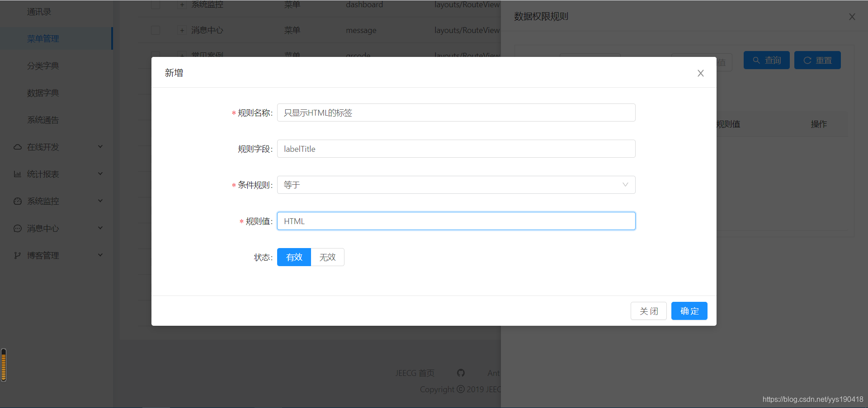Open the 条件规则 dropdown
The height and width of the screenshot is (408, 868).
456,185
